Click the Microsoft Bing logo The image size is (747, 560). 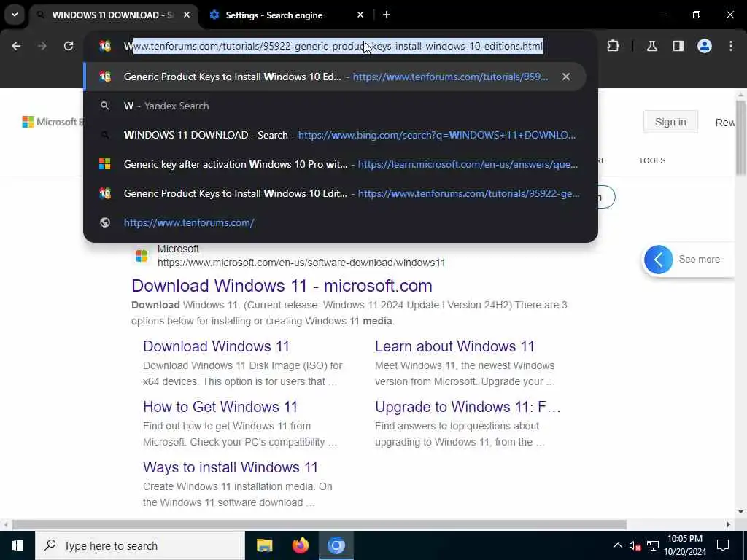[52, 122]
